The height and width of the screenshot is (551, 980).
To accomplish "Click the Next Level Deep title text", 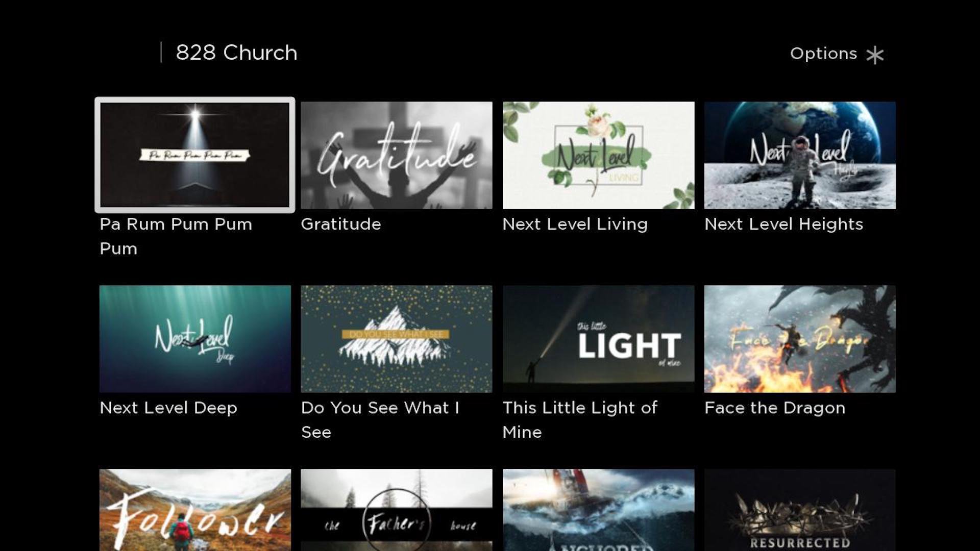I will pyautogui.click(x=168, y=408).
